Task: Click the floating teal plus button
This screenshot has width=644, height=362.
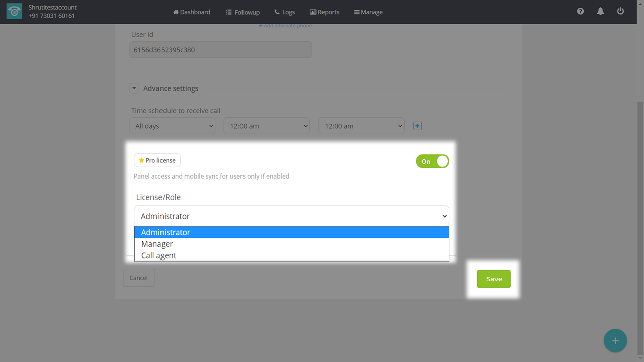Action: pos(615,341)
